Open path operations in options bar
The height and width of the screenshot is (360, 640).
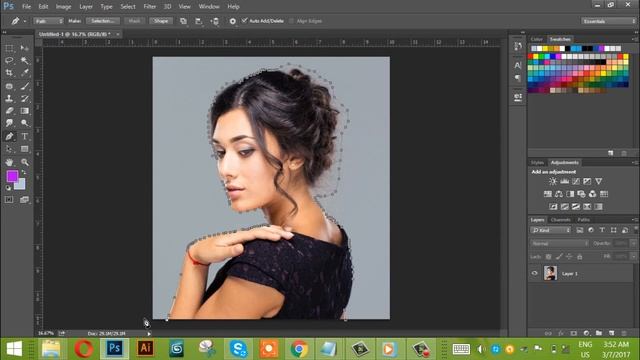pos(183,21)
